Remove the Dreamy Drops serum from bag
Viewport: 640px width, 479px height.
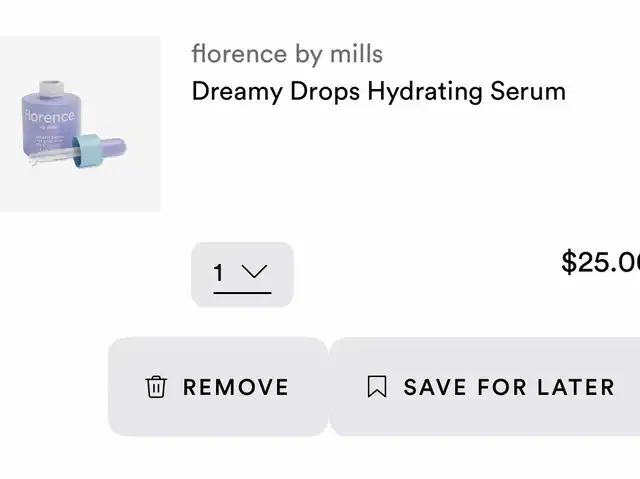pos(218,386)
